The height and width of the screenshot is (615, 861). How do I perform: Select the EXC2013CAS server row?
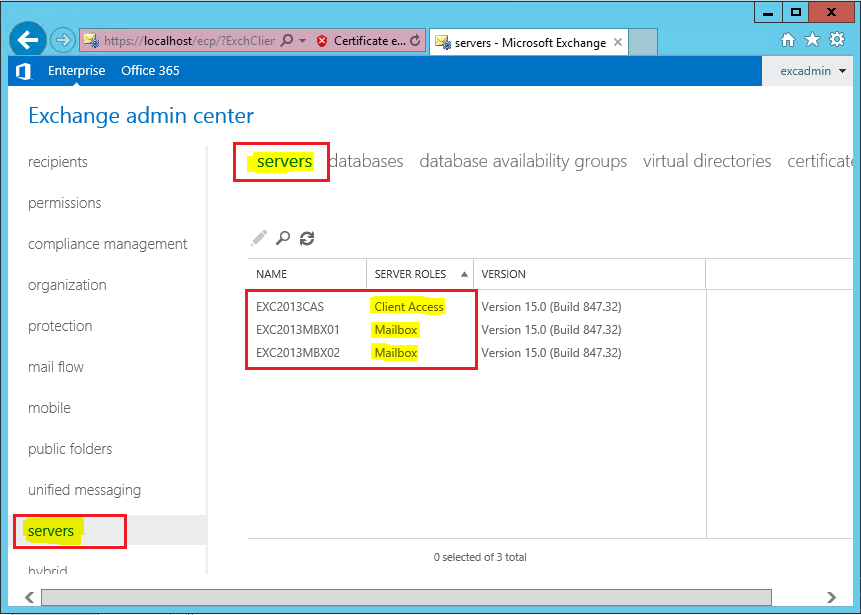pyautogui.click(x=477, y=307)
